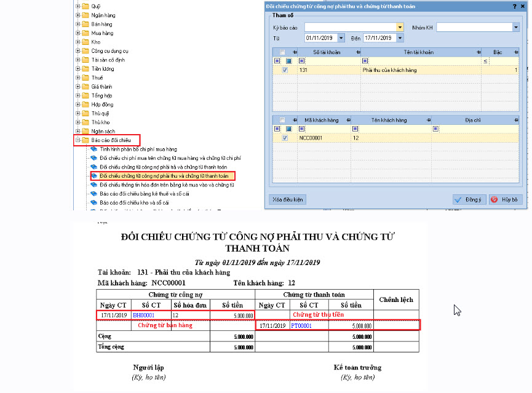Click the filter operator icon under Tên khách hàng
Screen dimensions: 532x393
[x=355, y=129]
